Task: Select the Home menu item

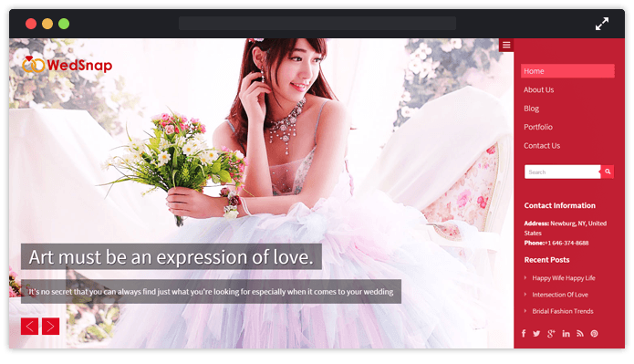Action: coord(567,71)
